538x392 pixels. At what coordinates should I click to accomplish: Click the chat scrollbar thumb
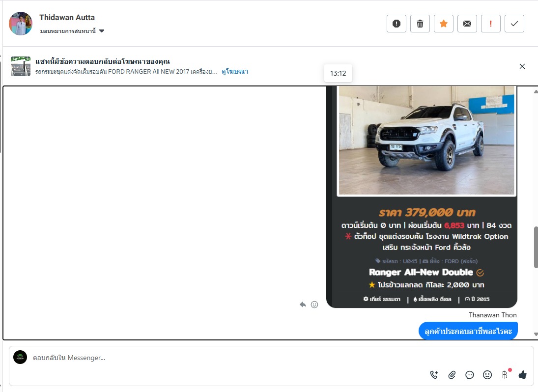[x=536, y=247]
